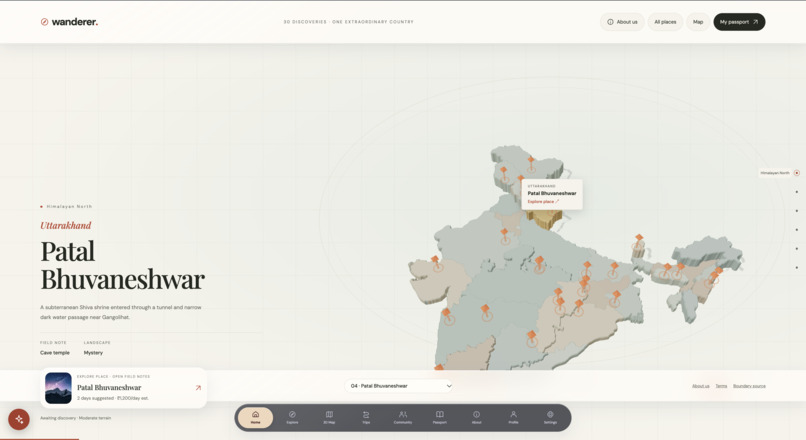Click the arrow on the Patal Bhuvaneshwar card
Image resolution: width=806 pixels, height=440 pixels.
pyautogui.click(x=198, y=388)
